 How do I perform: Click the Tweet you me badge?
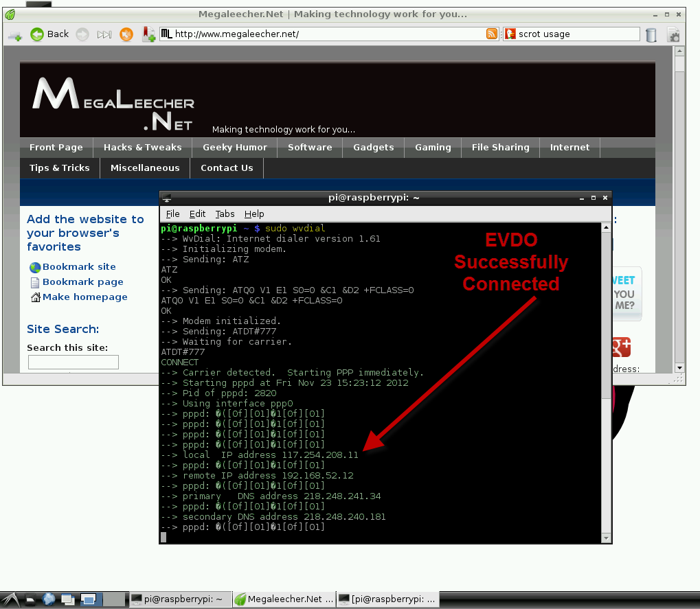click(x=626, y=293)
